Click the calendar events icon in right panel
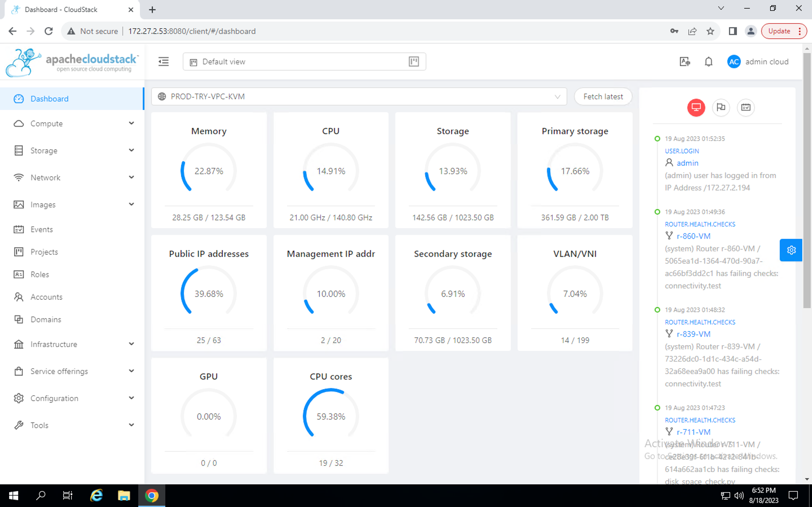 pyautogui.click(x=745, y=108)
